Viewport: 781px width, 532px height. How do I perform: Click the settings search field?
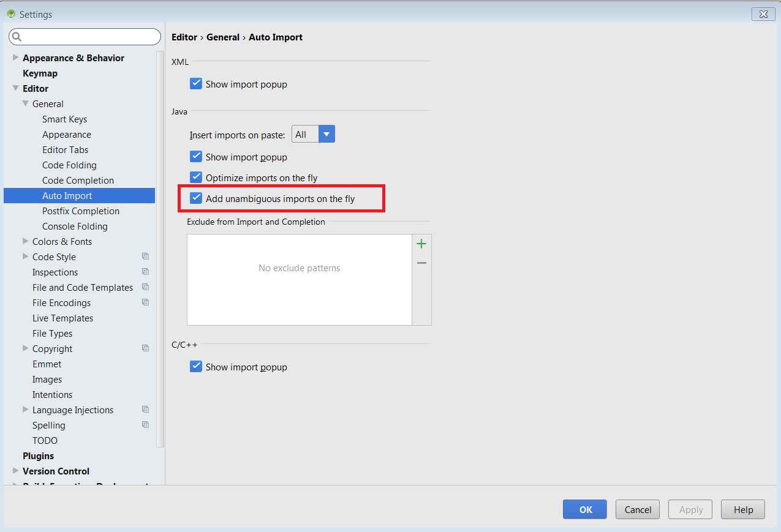coord(85,37)
